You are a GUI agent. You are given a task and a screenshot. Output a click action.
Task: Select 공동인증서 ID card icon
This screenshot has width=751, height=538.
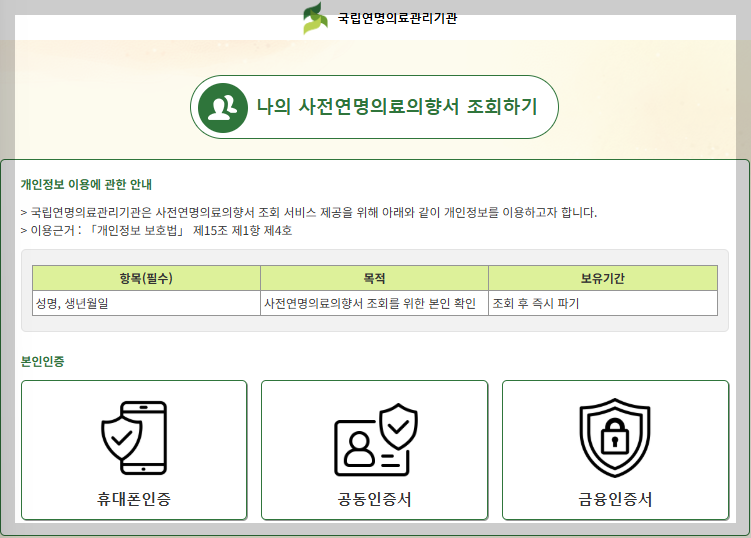click(376, 439)
